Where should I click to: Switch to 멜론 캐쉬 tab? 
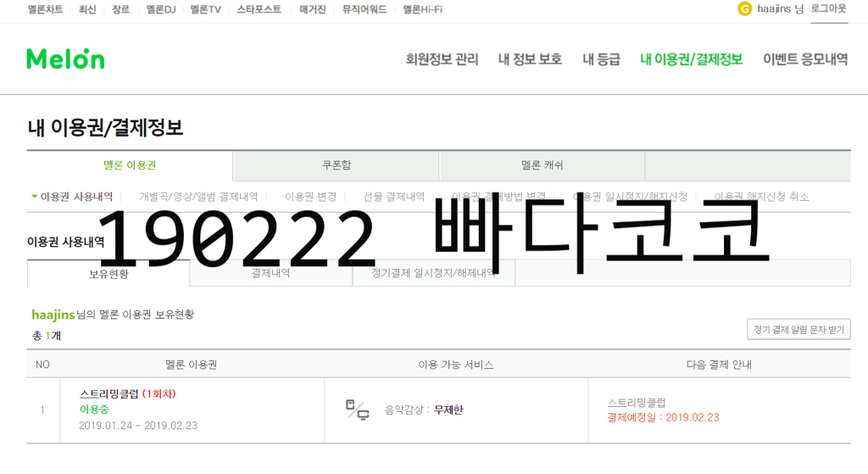542,165
